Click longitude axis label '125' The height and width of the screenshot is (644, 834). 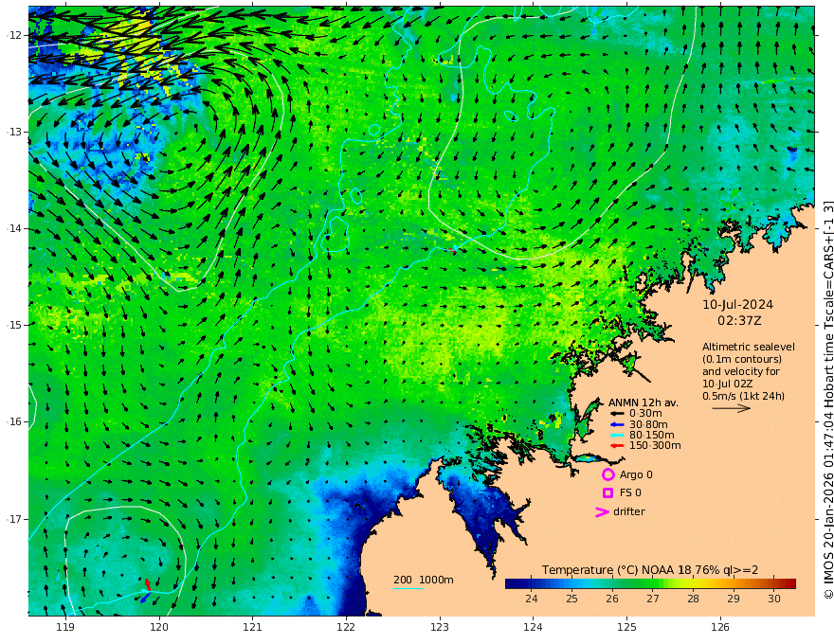[626, 628]
